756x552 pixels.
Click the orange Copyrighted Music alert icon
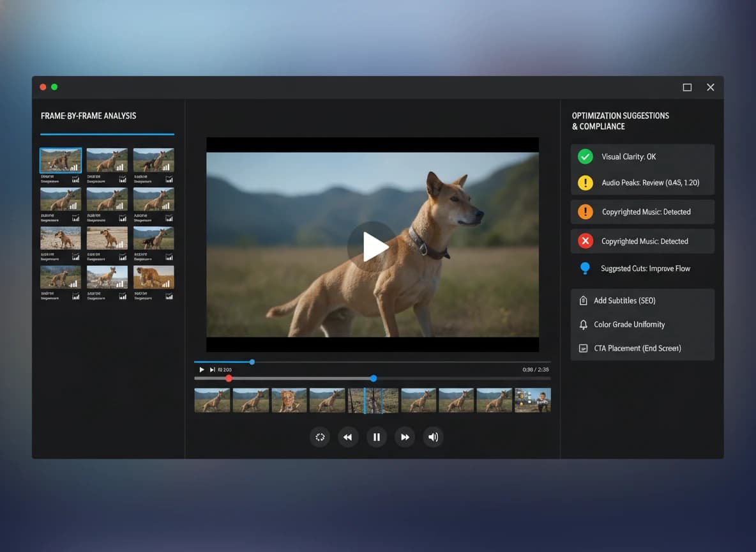pyautogui.click(x=586, y=211)
